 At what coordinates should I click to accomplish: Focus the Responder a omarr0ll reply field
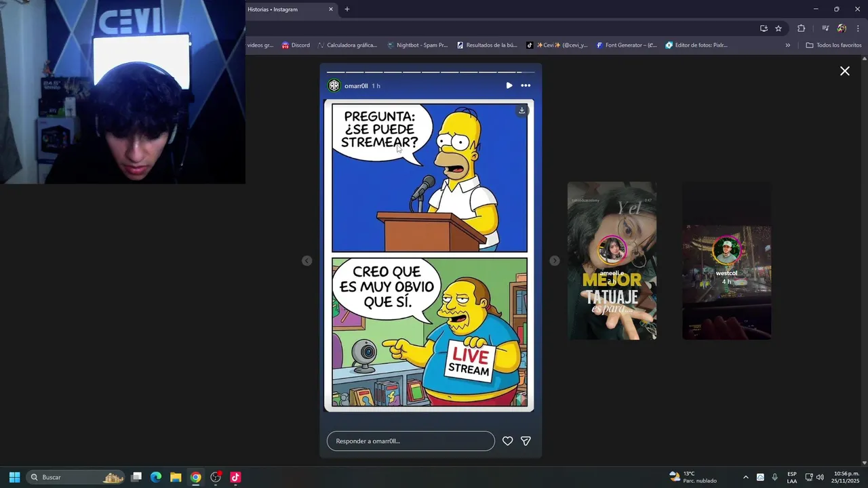click(411, 441)
